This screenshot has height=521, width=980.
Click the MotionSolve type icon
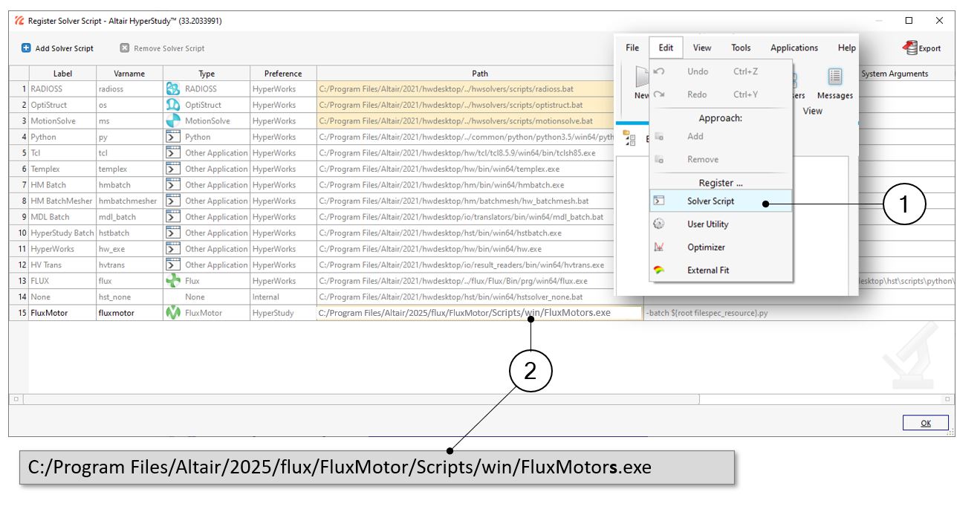pos(172,120)
